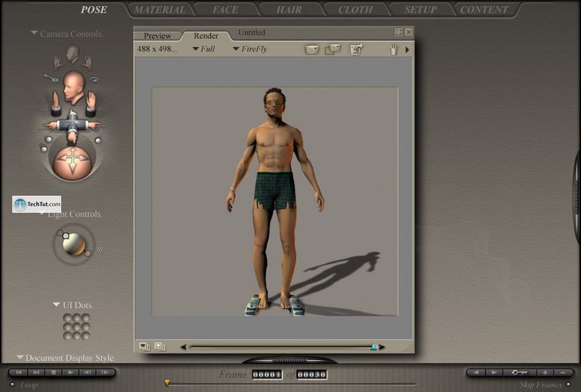Open the HAIR room tab

[x=289, y=10]
